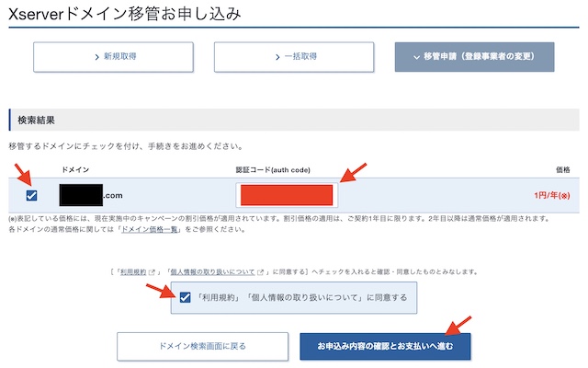Click the ドメイン column header
Image resolution: width=588 pixels, height=368 pixels.
[x=75, y=169]
